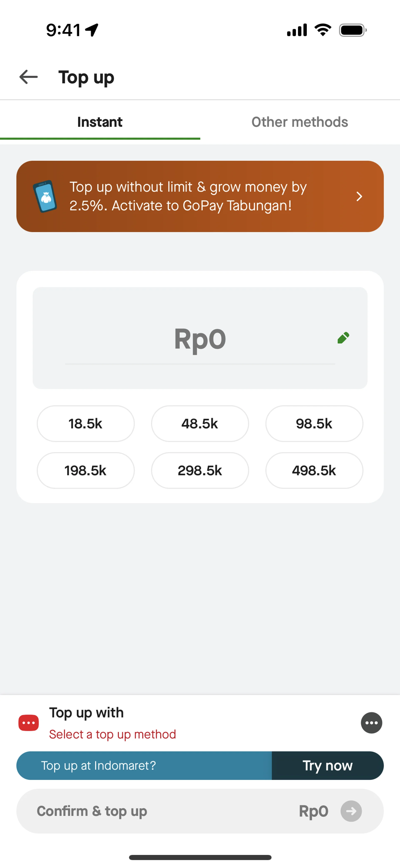Tap the Rp0 amount input field
Image resolution: width=400 pixels, height=868 pixels.
pos(200,339)
